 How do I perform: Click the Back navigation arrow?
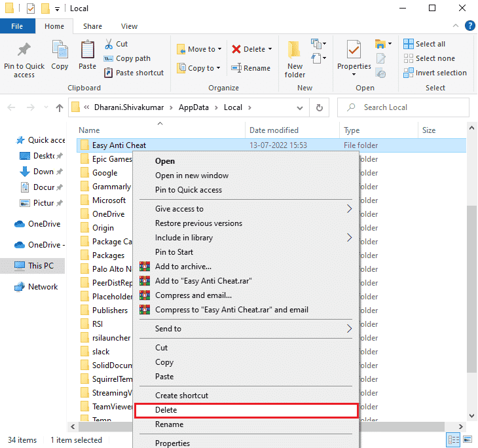click(11, 107)
